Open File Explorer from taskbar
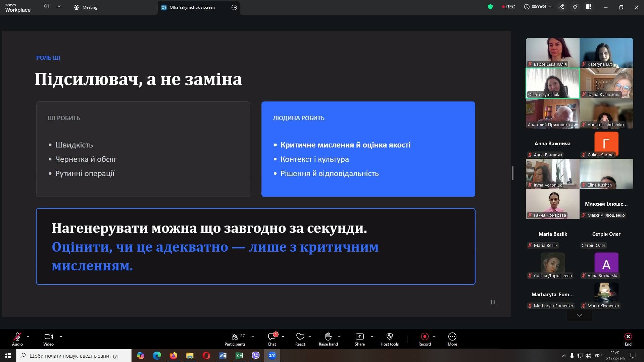The height and width of the screenshot is (362, 644). pyautogui.click(x=190, y=356)
